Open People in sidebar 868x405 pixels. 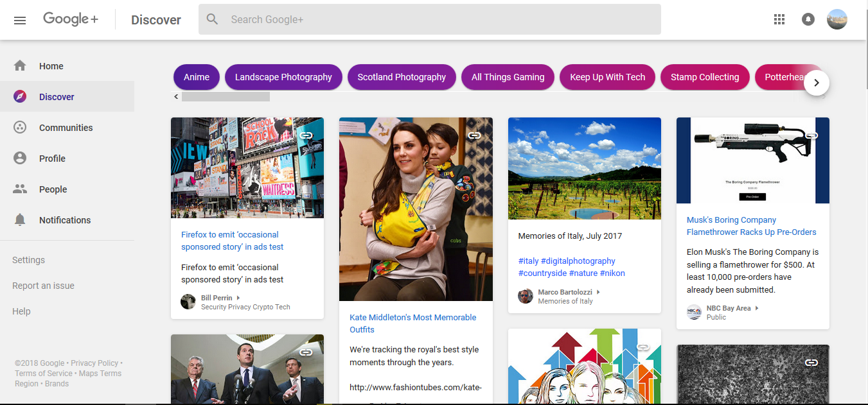67,189
